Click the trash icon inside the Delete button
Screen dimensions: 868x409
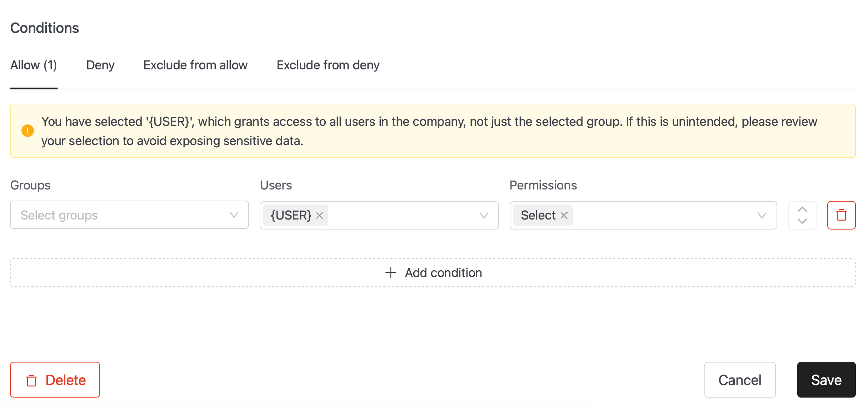click(x=31, y=380)
